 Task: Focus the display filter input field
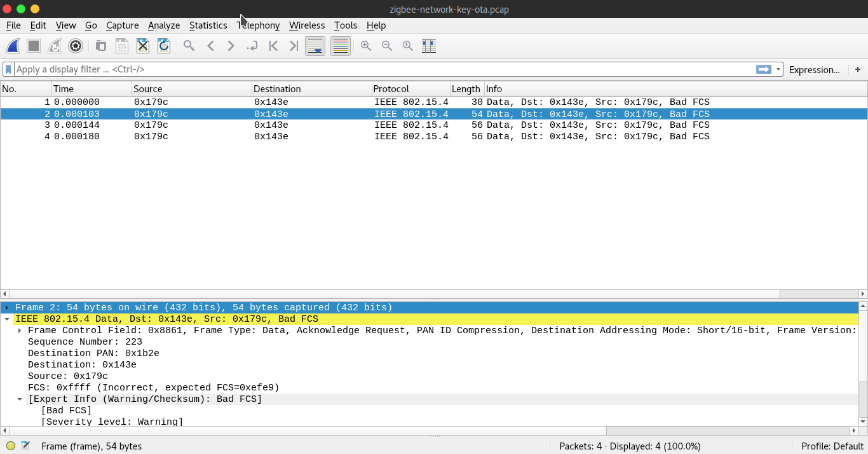click(384, 69)
